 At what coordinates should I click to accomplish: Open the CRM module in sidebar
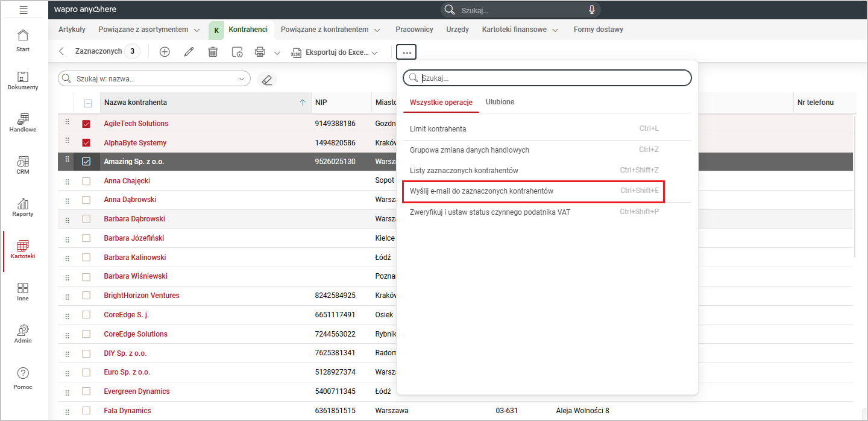pyautogui.click(x=23, y=165)
